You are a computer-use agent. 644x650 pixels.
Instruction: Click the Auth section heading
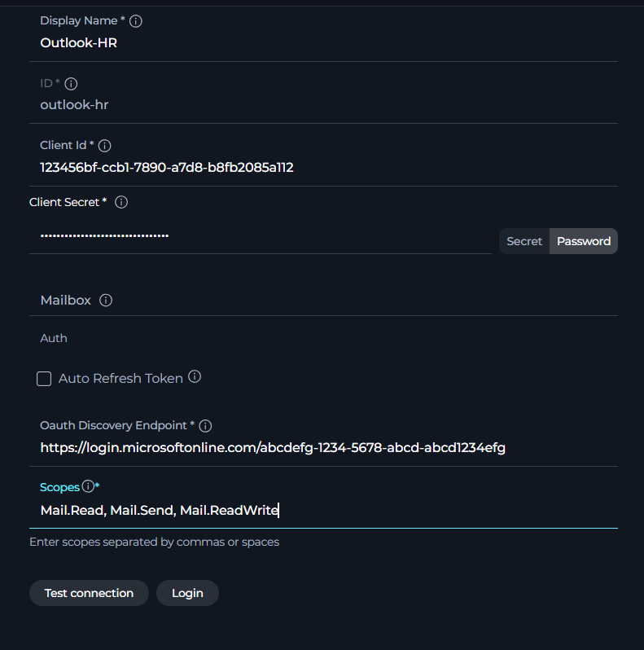54,338
